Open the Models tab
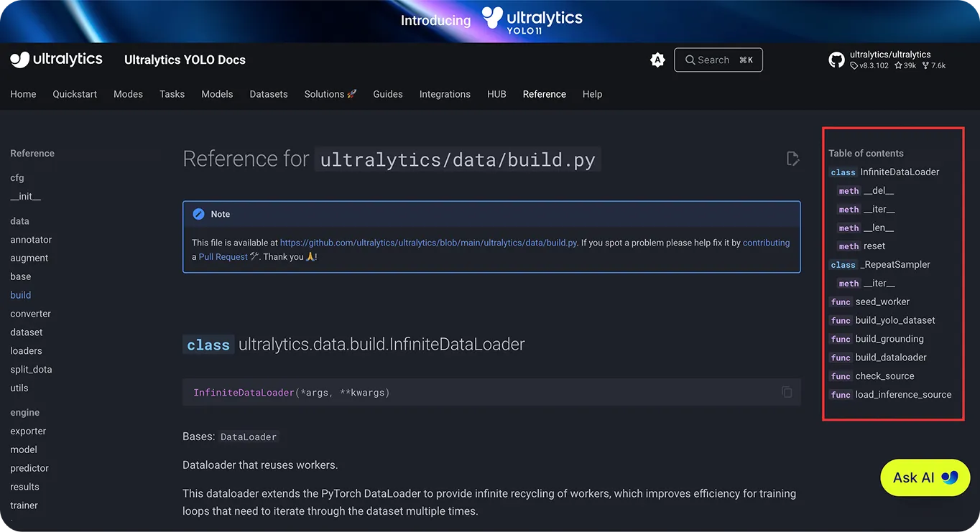 pyautogui.click(x=217, y=94)
